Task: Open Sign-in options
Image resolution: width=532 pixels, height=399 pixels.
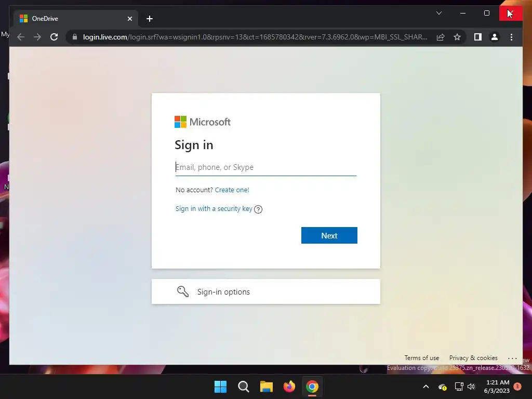Action: pyautogui.click(x=265, y=292)
